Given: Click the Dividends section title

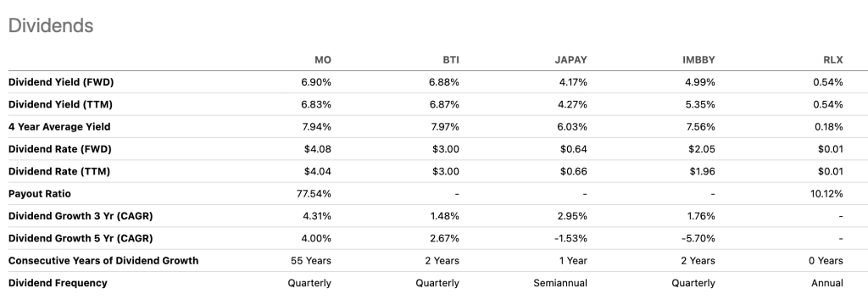Looking at the screenshot, I should 51,25.
